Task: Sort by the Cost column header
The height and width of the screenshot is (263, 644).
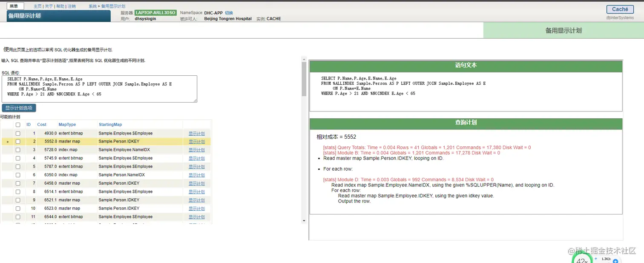Action: [x=42, y=125]
